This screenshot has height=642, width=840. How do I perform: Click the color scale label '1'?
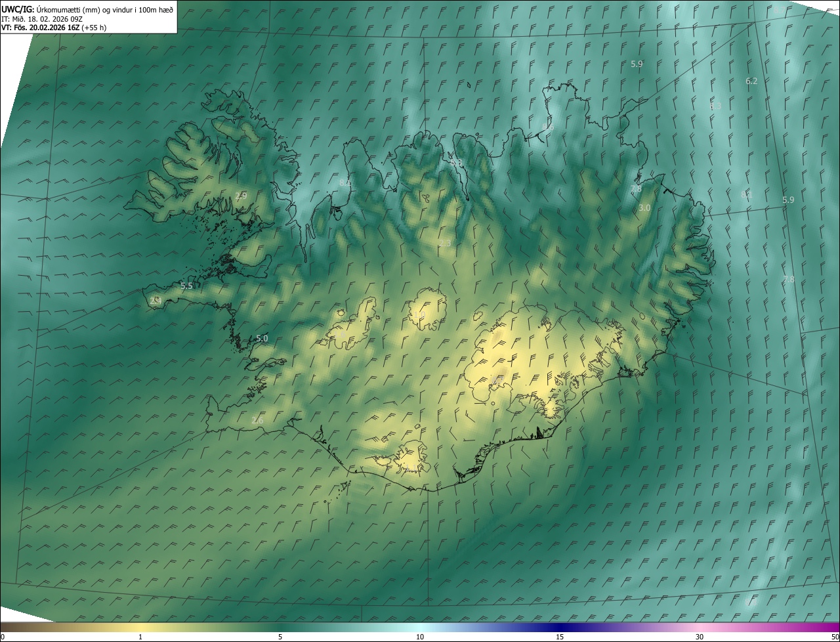(140, 637)
